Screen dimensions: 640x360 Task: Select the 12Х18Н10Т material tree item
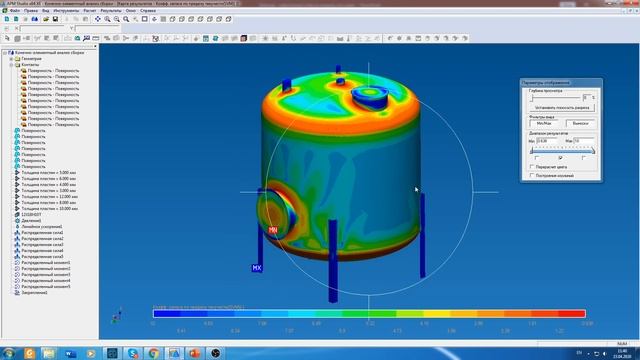tap(31, 215)
